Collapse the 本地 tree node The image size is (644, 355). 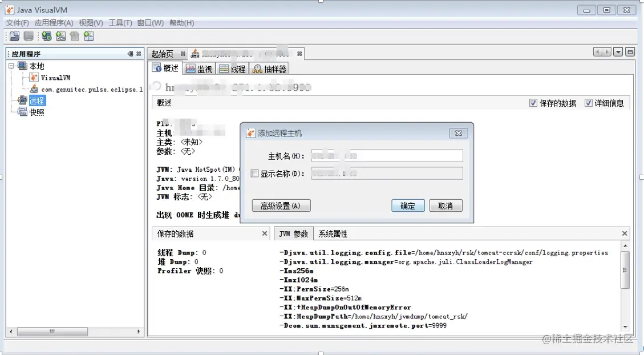pos(11,66)
